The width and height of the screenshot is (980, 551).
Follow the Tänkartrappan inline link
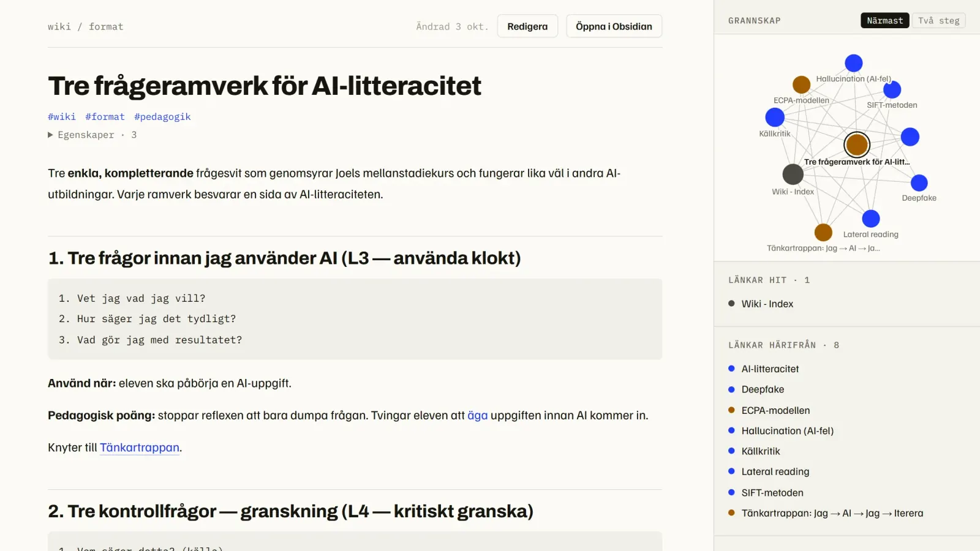click(140, 448)
